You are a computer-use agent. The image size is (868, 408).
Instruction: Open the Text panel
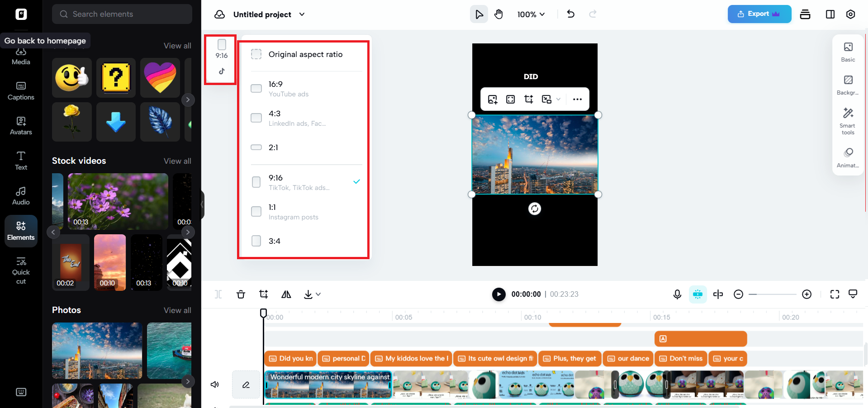pyautogui.click(x=21, y=161)
